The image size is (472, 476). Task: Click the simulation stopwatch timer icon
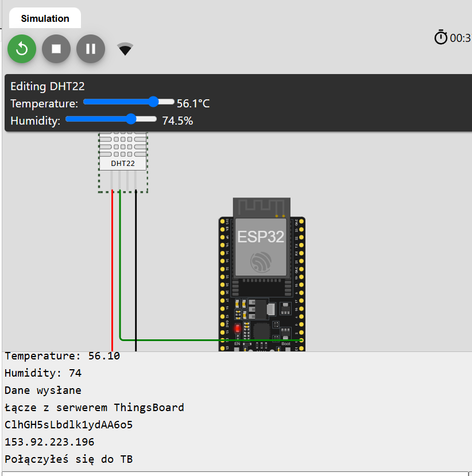[441, 37]
